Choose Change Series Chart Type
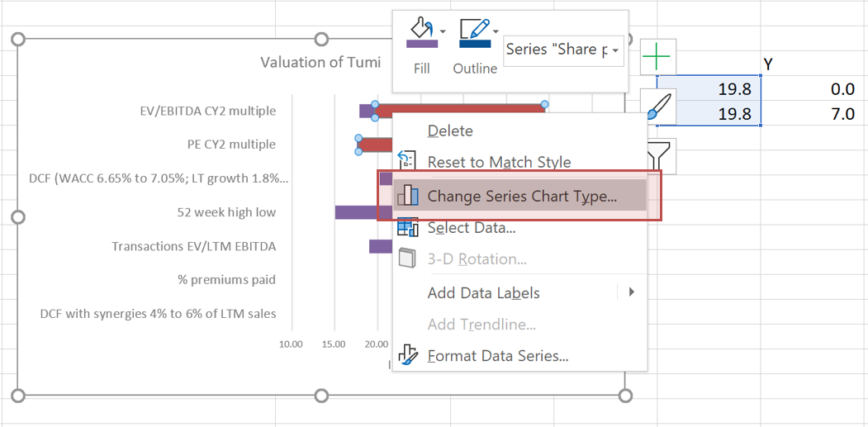The width and height of the screenshot is (868, 427). click(521, 197)
